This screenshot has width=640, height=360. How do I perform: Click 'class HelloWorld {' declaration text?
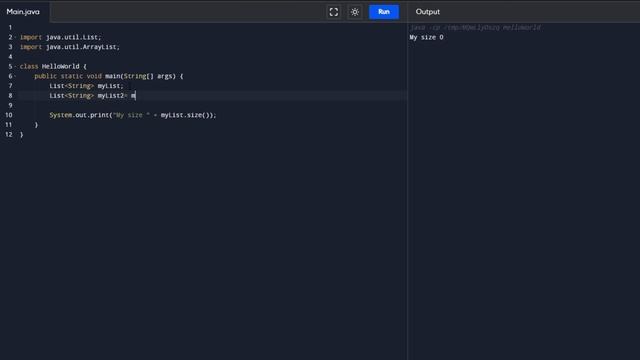point(53,67)
